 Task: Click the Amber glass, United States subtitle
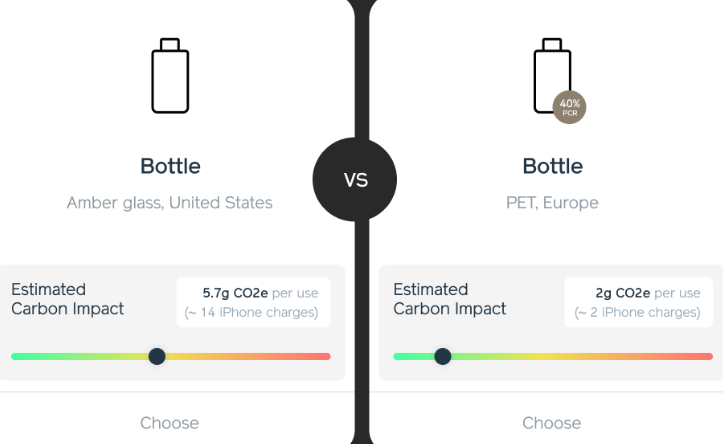[170, 203]
